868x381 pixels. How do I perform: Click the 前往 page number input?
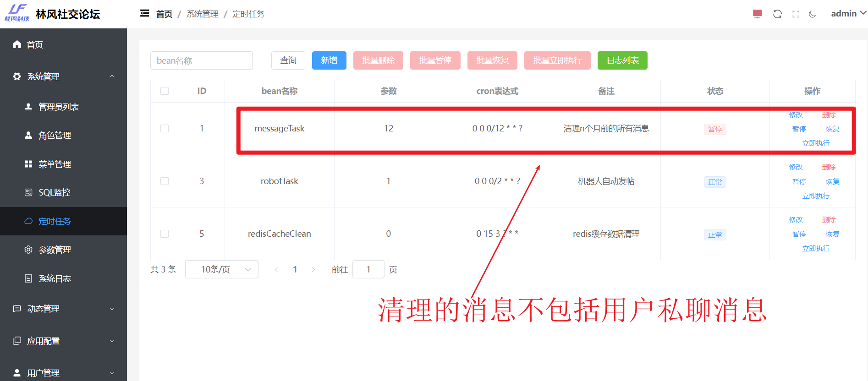[x=368, y=269]
